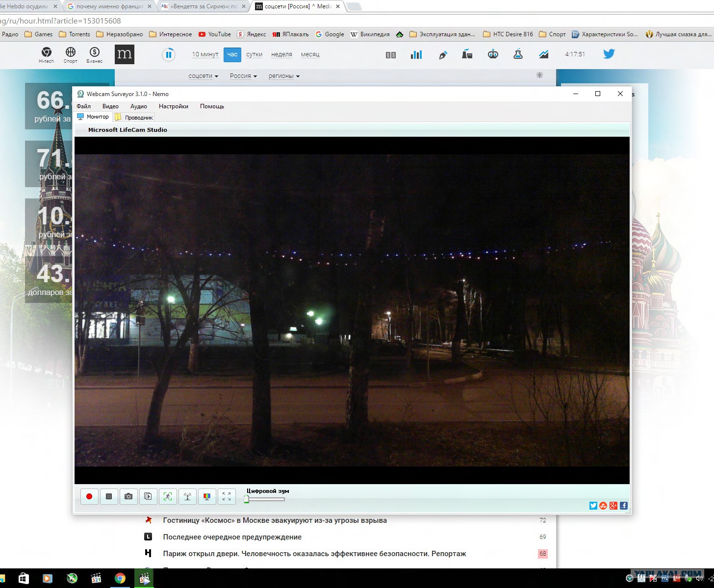Open headline 'Париж открыл двери' Репортаж
Viewport: 714px width, 588px height.
(314, 554)
